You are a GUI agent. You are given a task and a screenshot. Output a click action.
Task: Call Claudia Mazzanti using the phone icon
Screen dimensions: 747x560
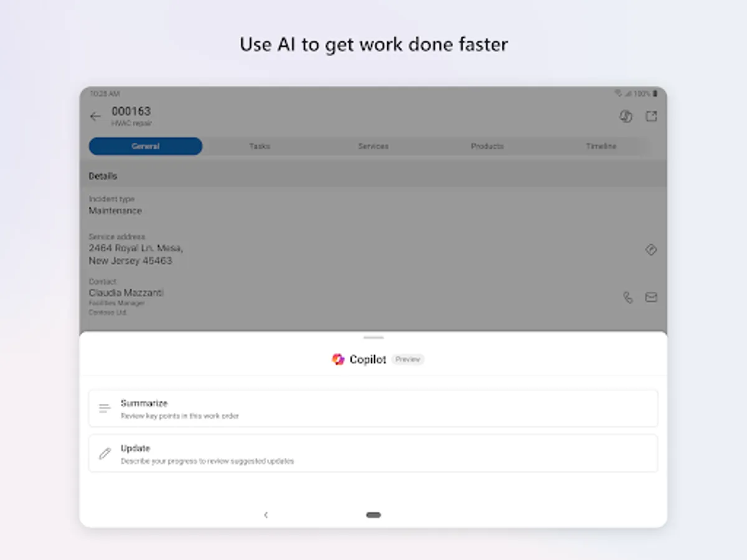tap(628, 297)
